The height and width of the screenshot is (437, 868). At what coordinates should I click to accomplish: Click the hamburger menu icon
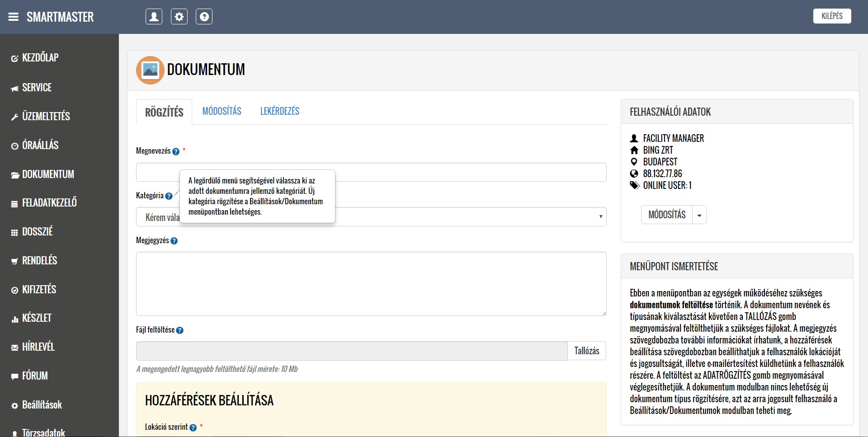click(14, 17)
